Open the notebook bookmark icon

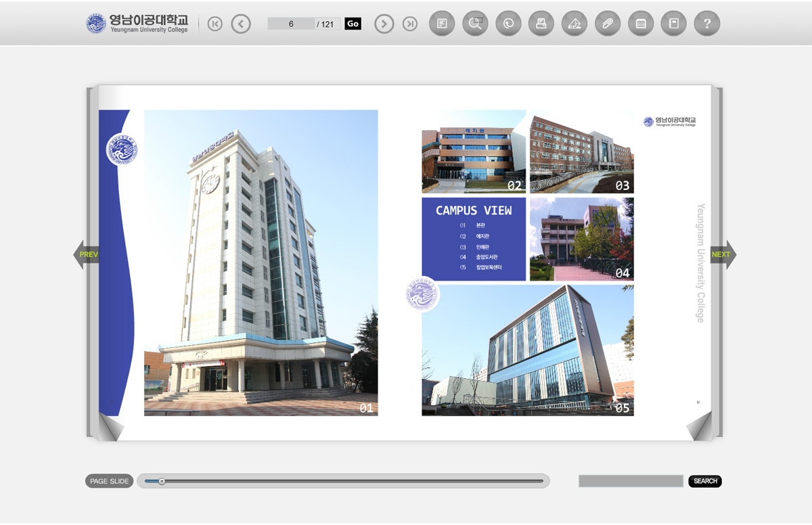click(x=674, y=24)
